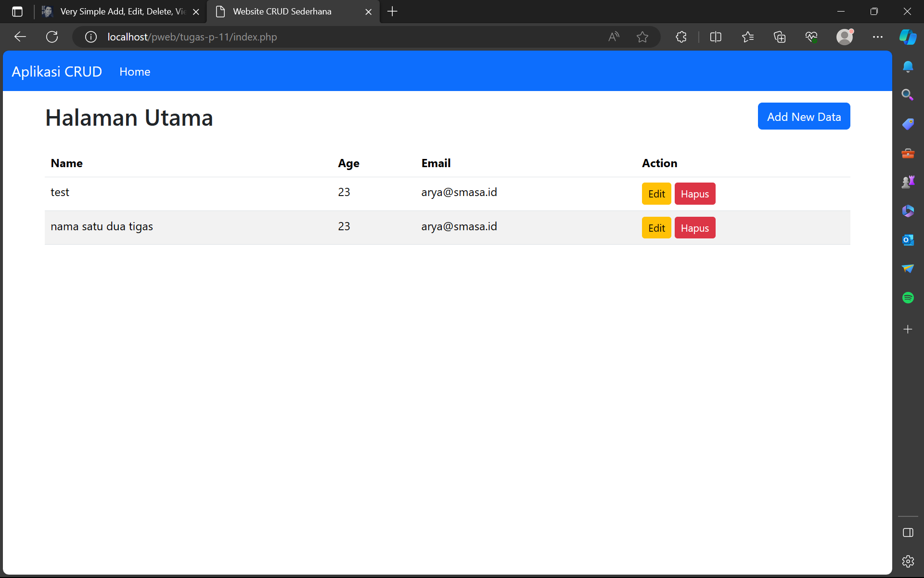
Task: Close the Website CRUD Sederhana tab
Action: click(x=368, y=12)
